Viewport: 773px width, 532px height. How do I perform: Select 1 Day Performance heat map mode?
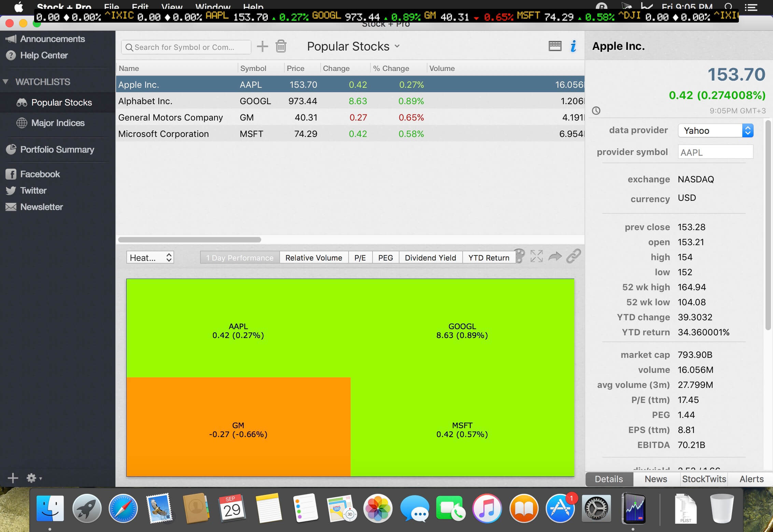coord(240,257)
